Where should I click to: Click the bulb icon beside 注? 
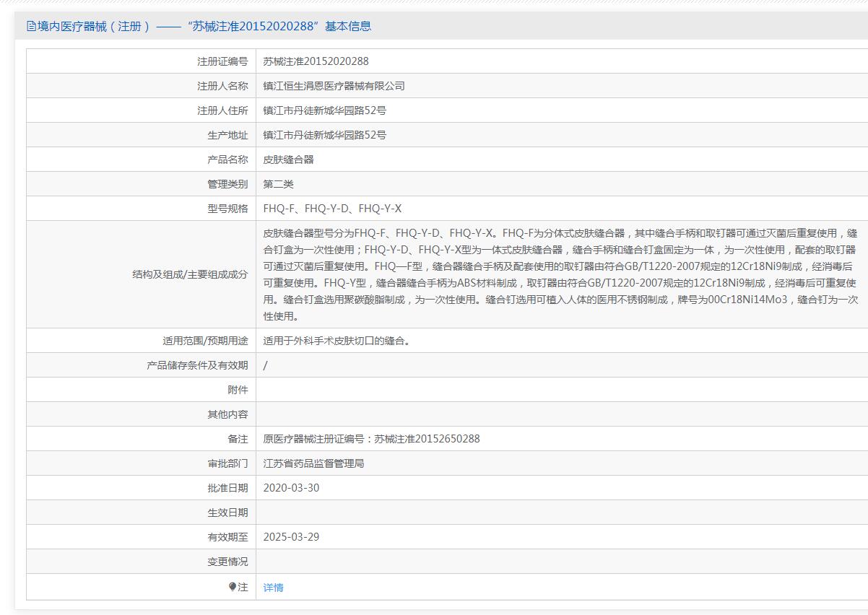pos(233,587)
